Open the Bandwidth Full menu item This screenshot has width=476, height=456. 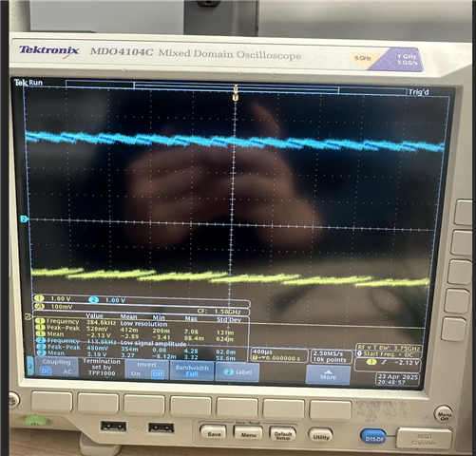[x=192, y=370]
